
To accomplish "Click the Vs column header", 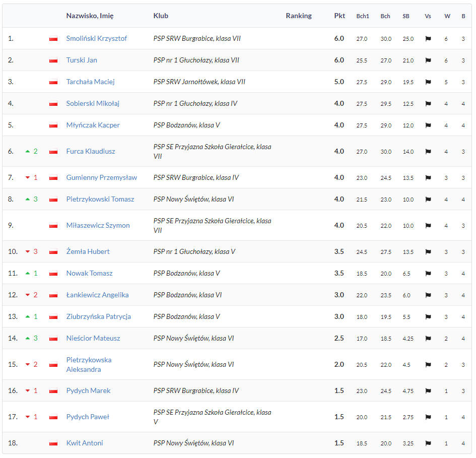I will coord(428,17).
